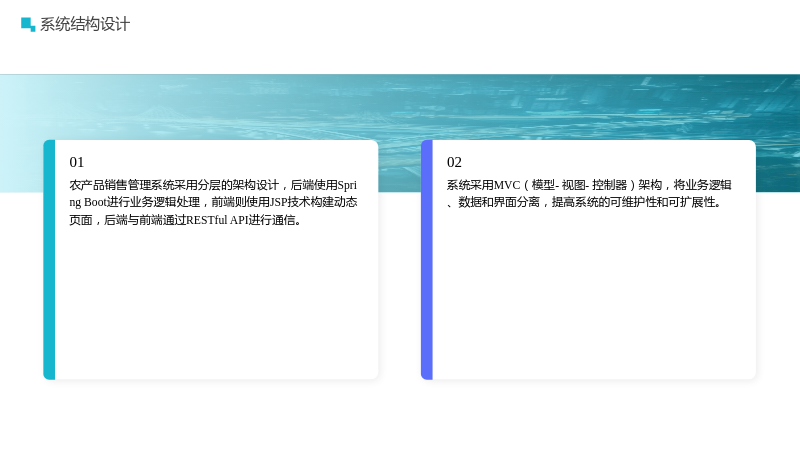This screenshot has width=800, height=450.
Task: Click the paragraph describing MVC architecture
Action: 589,194
